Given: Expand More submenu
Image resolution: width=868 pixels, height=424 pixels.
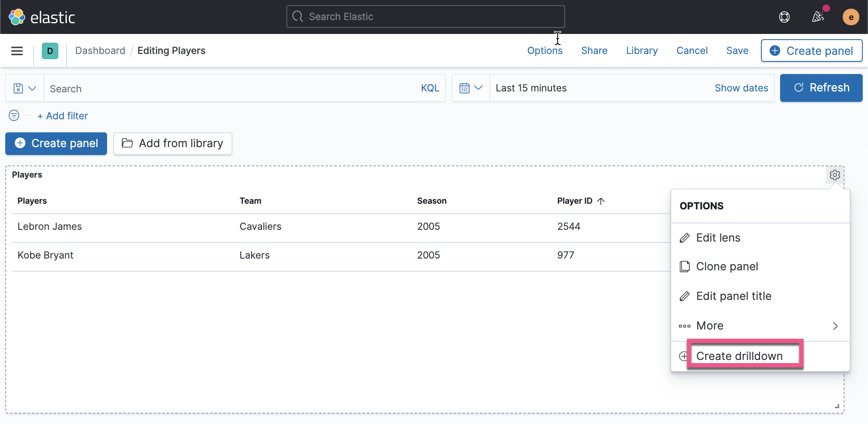Looking at the screenshot, I should pyautogui.click(x=760, y=326).
